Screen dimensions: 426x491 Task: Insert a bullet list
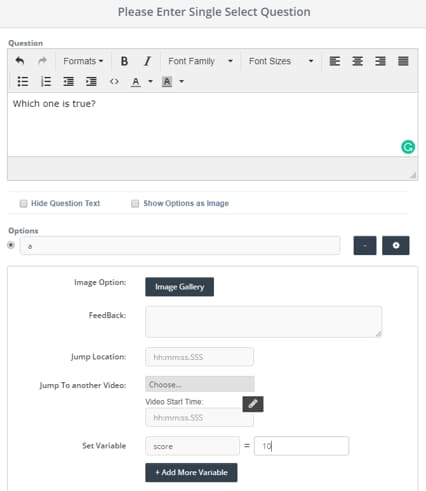[x=23, y=81]
